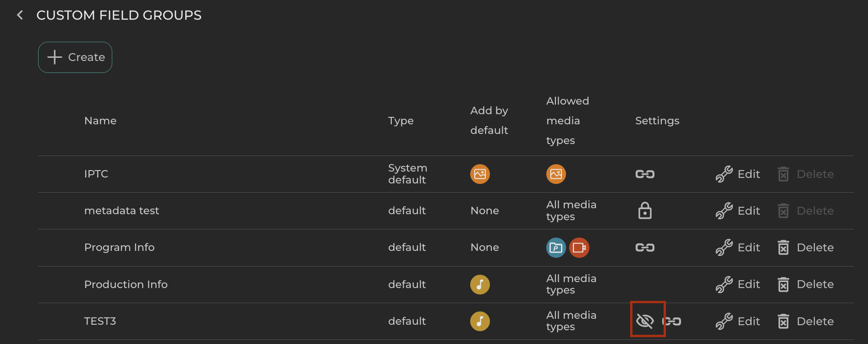
Task: Delete the Production Info field group
Action: (x=806, y=284)
